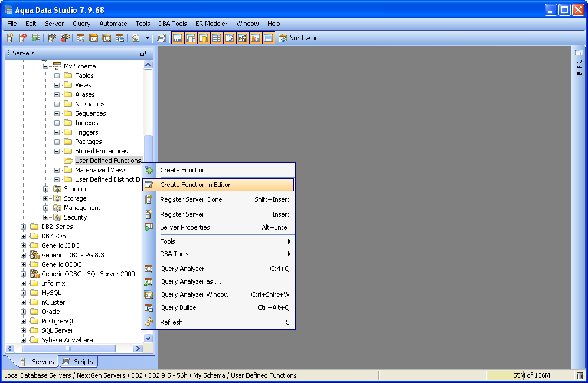This screenshot has height=383, width=588.
Task: Click the Create Function menu icon
Action: point(149,170)
